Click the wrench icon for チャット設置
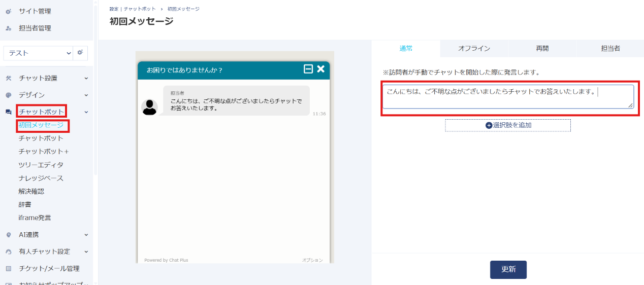The width and height of the screenshot is (644, 285). click(x=8, y=78)
